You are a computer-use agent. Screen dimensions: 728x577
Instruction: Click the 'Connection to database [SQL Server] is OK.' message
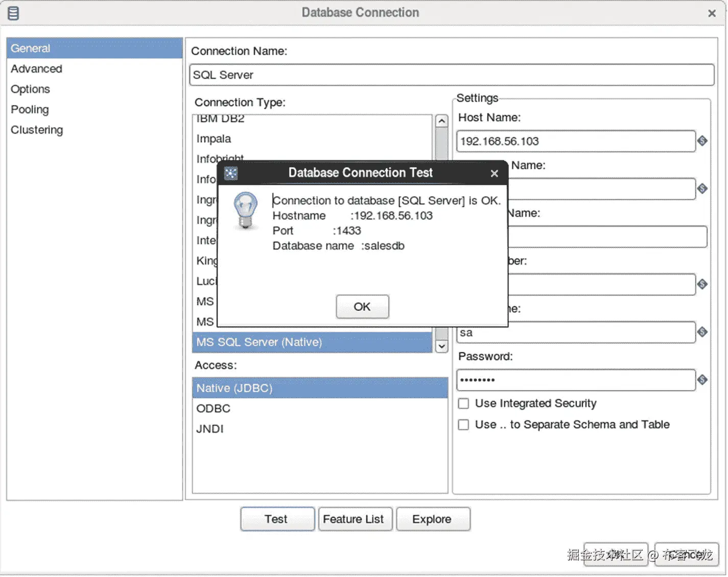387,200
